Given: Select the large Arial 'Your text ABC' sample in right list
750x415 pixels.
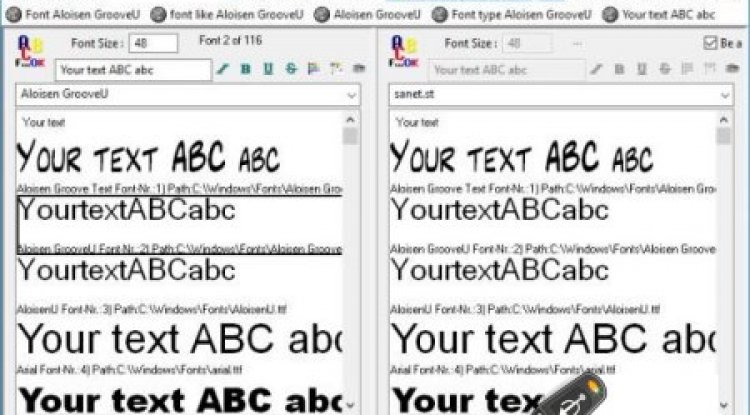Looking at the screenshot, I should click(x=553, y=339).
